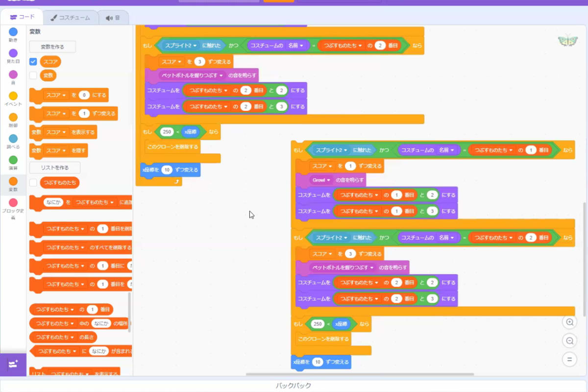
Task: Select the 見た目 (Looks) category icon
Action: 13,53
